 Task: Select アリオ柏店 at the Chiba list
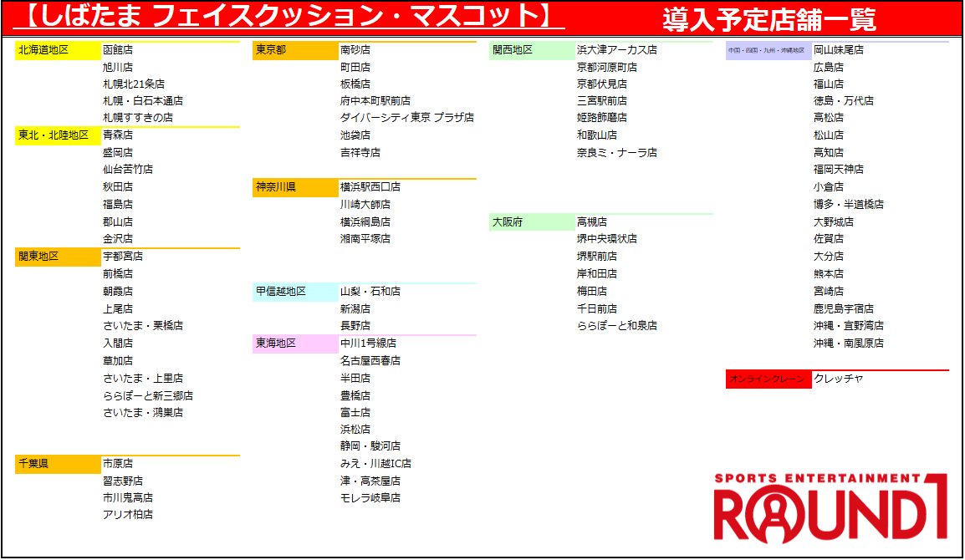tap(128, 515)
